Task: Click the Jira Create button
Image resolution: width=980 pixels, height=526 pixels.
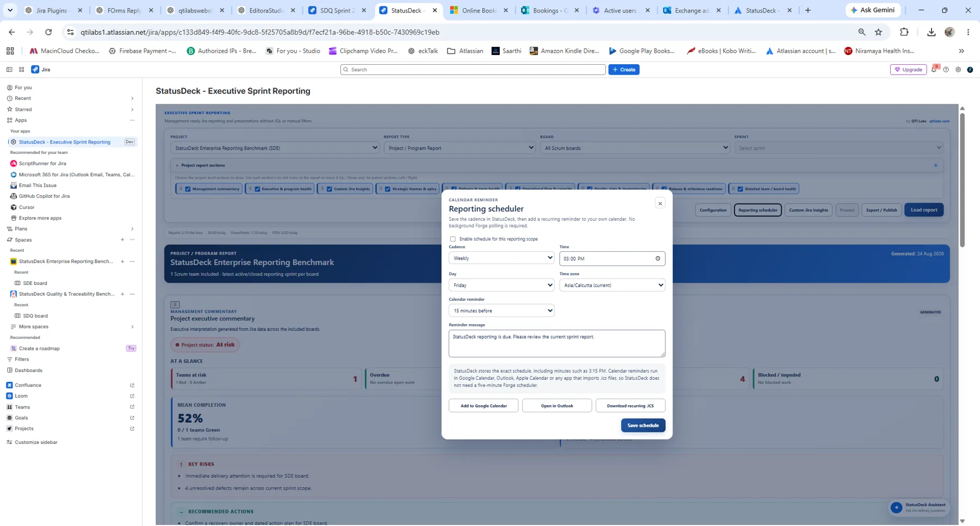Action: (623, 70)
